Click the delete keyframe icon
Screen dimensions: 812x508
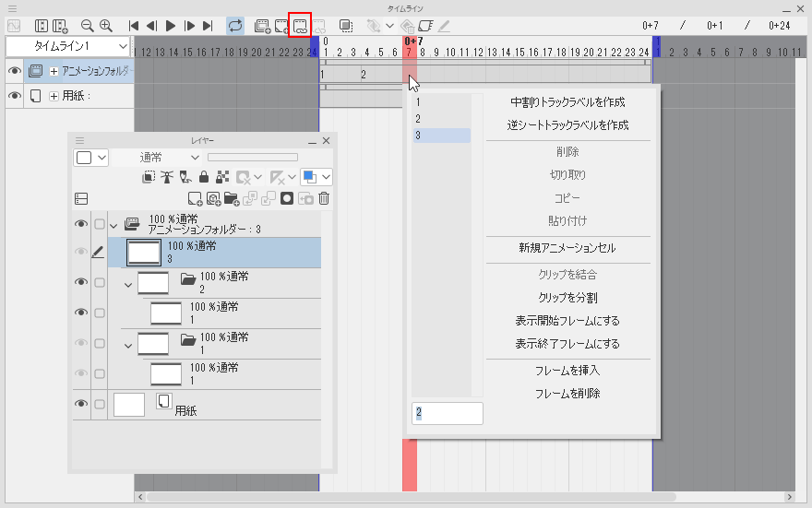click(408, 26)
